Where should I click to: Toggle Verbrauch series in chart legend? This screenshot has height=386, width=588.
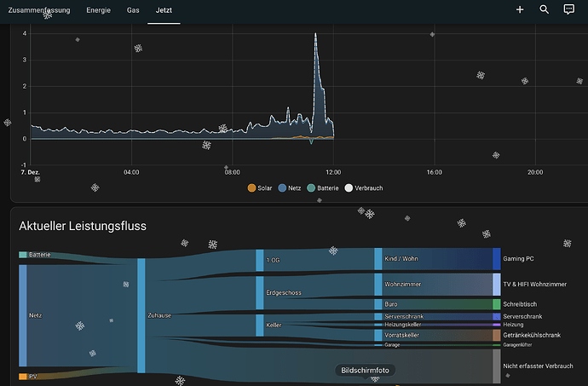tap(364, 187)
